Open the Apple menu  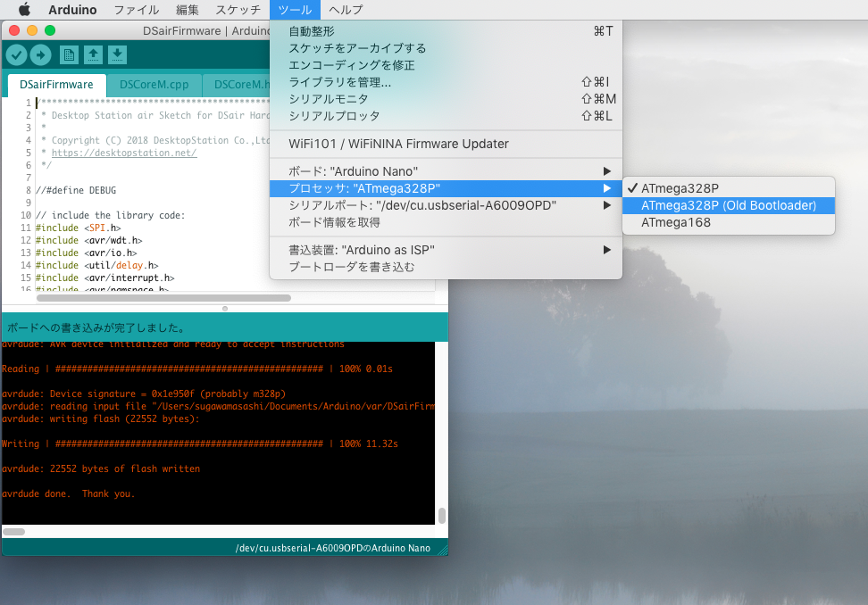(x=24, y=10)
